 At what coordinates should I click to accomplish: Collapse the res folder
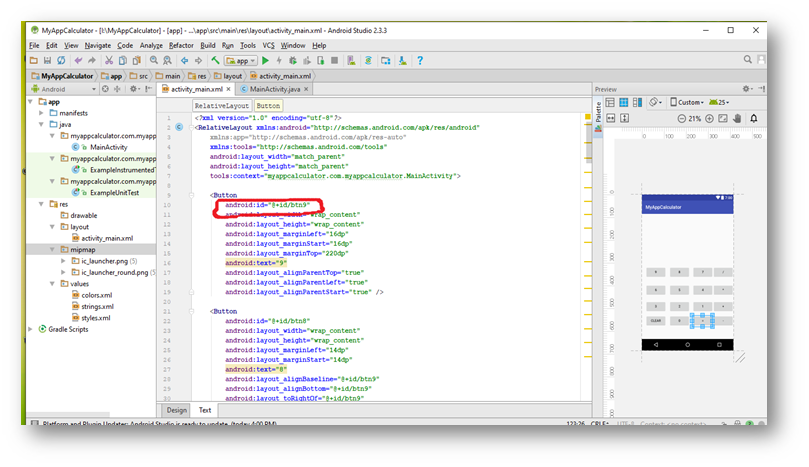click(41, 204)
